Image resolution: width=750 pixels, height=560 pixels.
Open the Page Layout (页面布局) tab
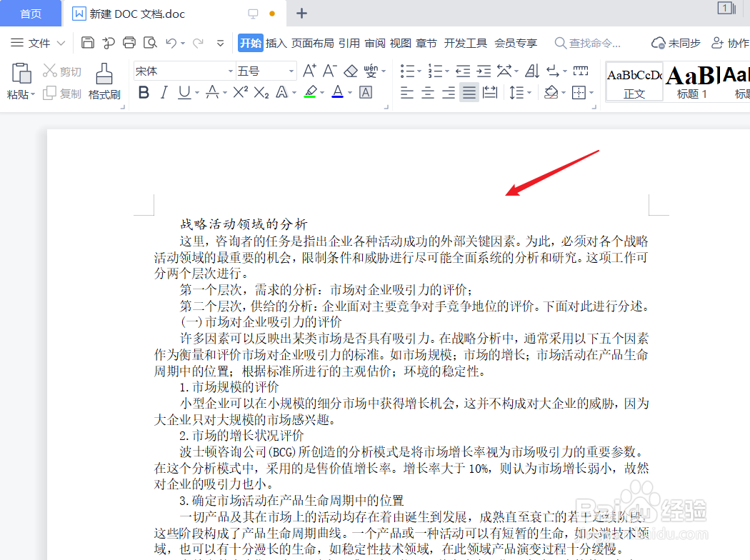click(312, 43)
